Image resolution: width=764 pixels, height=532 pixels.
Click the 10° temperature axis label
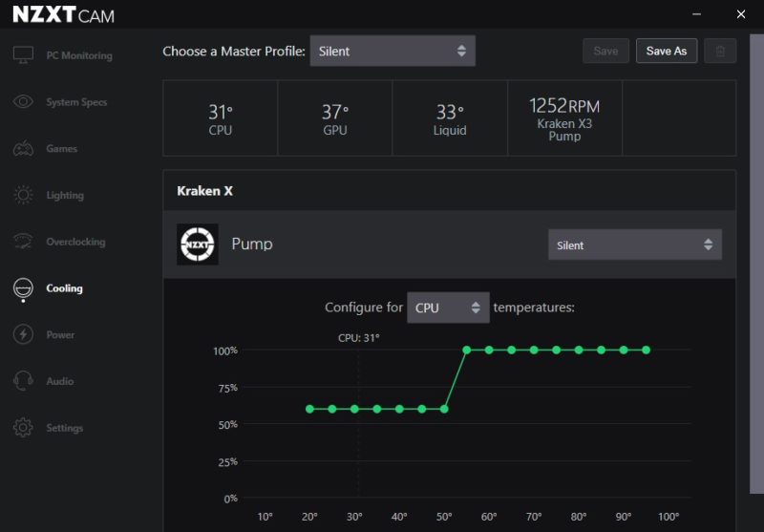265,517
